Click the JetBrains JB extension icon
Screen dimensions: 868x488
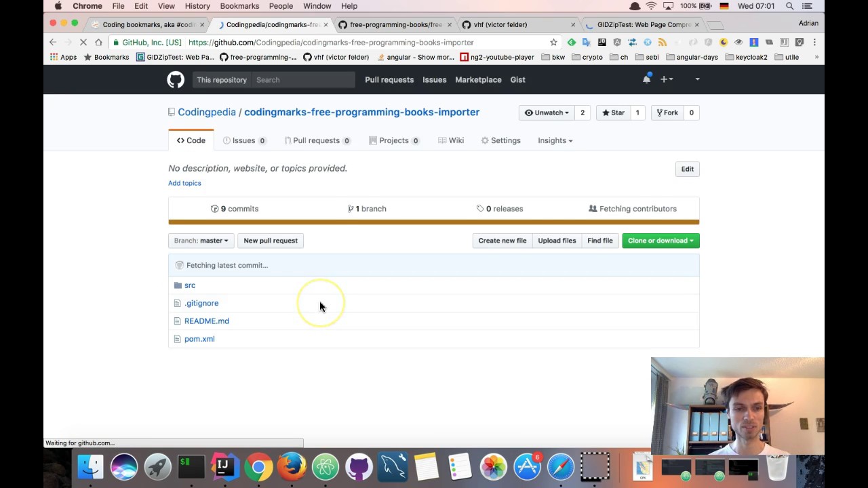[602, 42]
